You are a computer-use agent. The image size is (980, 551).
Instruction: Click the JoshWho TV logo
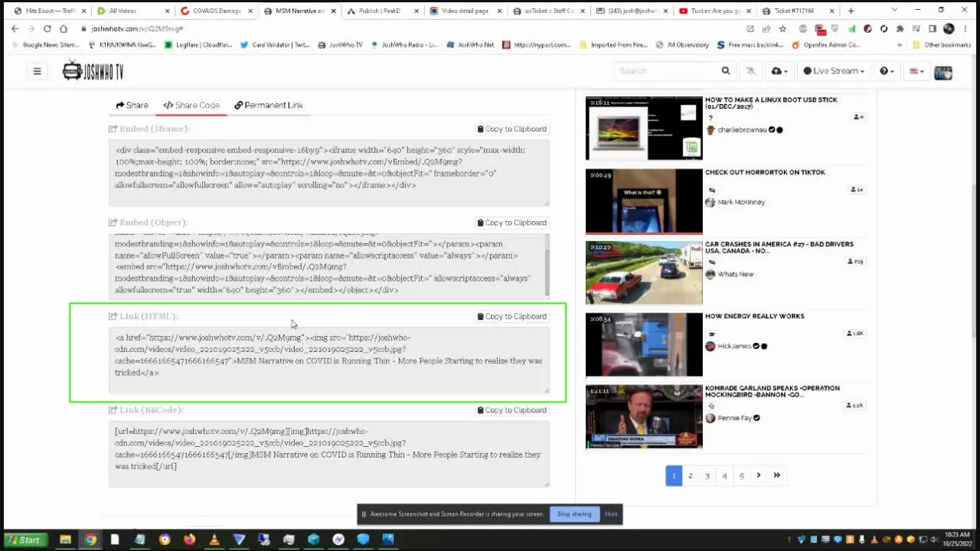tap(93, 71)
